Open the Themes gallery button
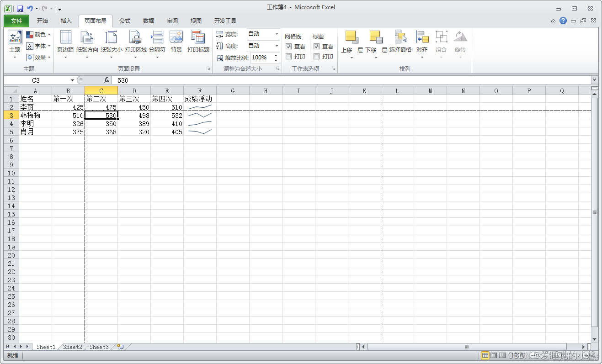The image size is (602, 364). (x=15, y=45)
